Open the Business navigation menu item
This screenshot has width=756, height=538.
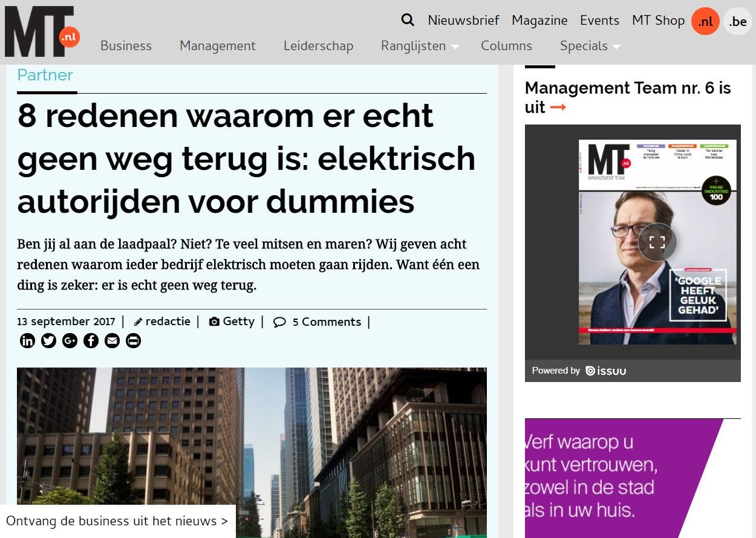pyautogui.click(x=126, y=46)
